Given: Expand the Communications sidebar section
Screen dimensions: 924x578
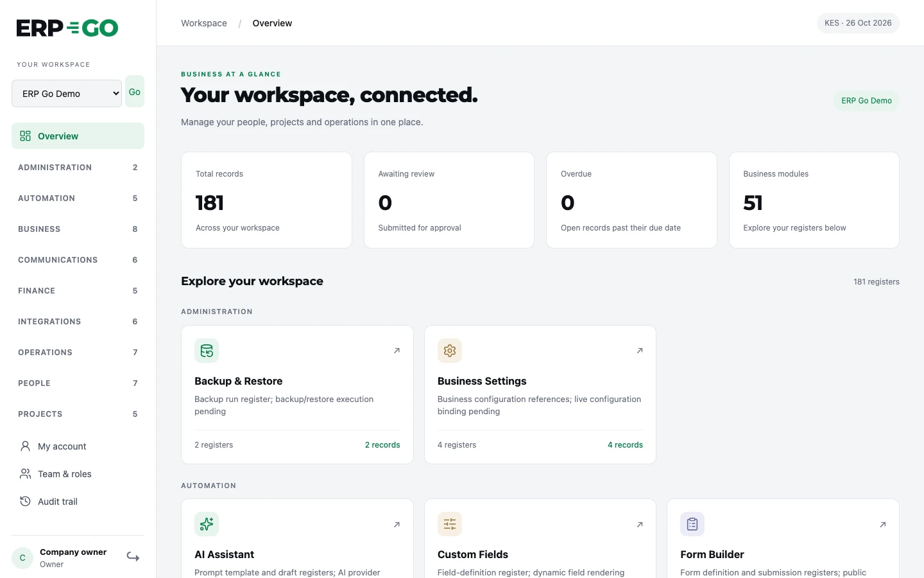Looking at the screenshot, I should (x=78, y=260).
